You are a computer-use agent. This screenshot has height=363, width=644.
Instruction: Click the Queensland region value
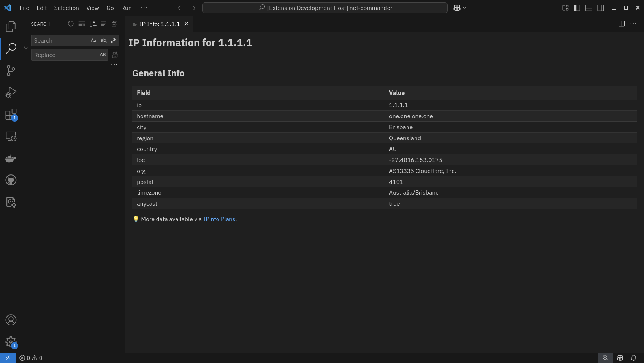click(x=405, y=138)
